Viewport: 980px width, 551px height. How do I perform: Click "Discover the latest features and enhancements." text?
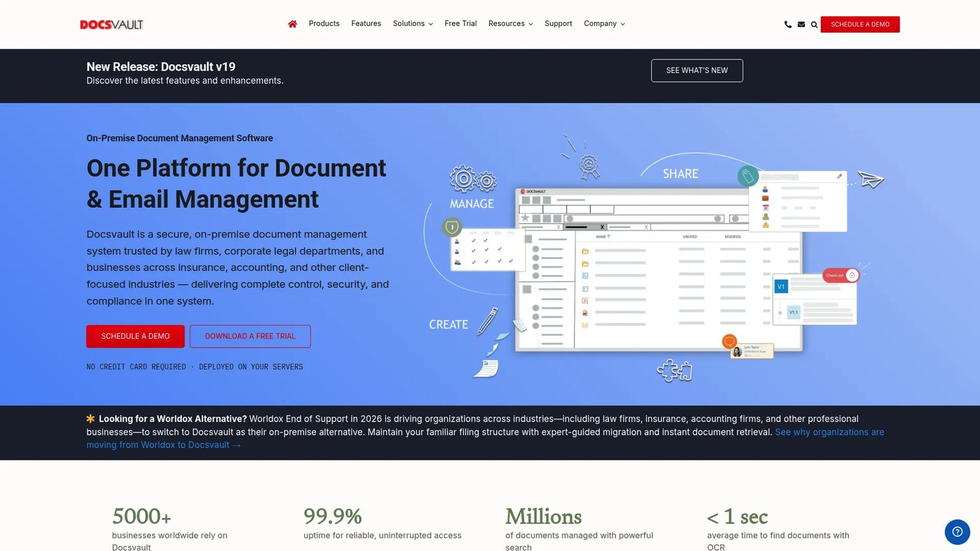coord(185,81)
